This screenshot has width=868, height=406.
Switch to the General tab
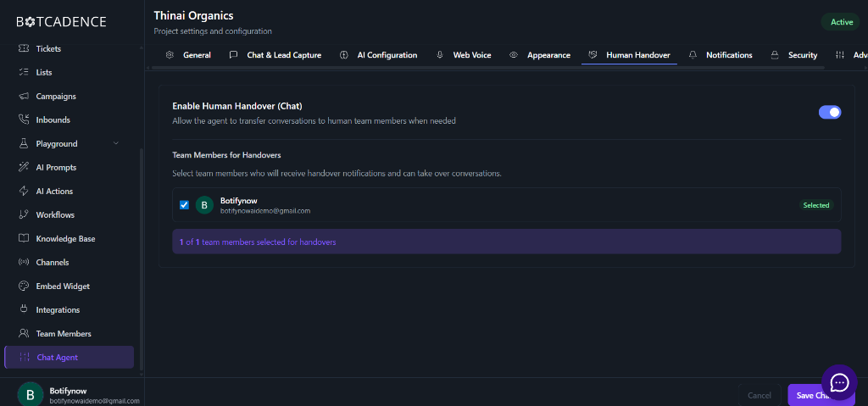[x=188, y=55]
